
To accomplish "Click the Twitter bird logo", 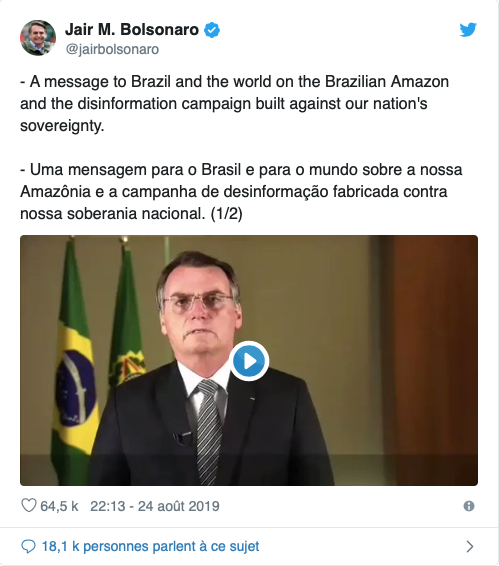I will [468, 30].
